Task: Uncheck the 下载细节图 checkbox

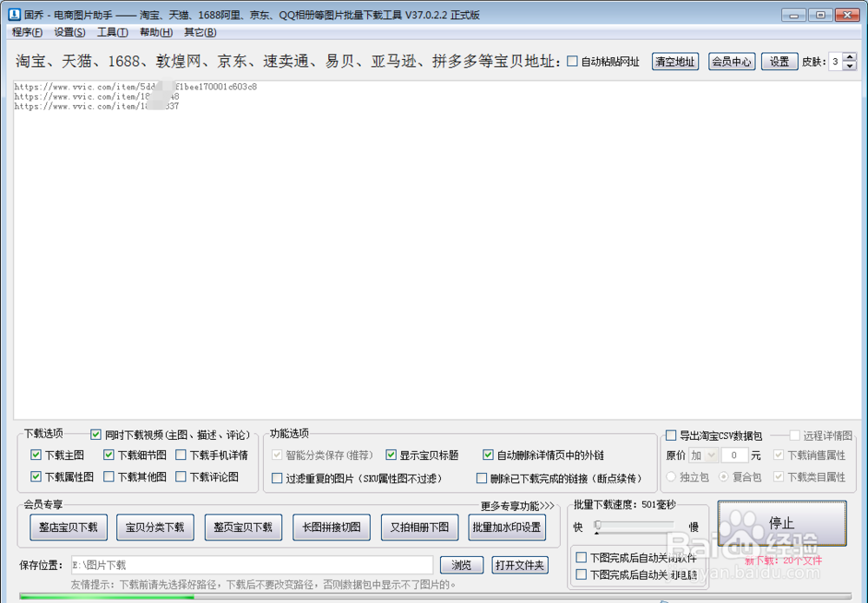Action: coord(108,455)
